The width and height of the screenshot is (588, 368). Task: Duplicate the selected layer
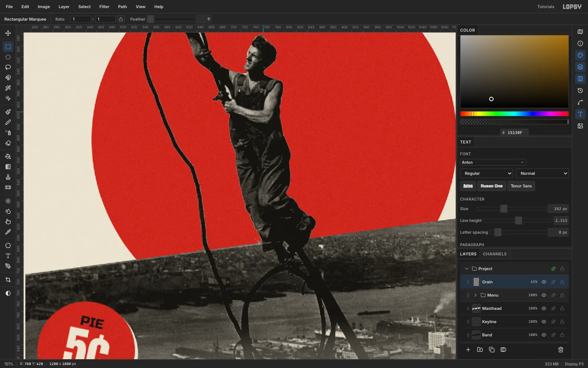click(x=492, y=350)
